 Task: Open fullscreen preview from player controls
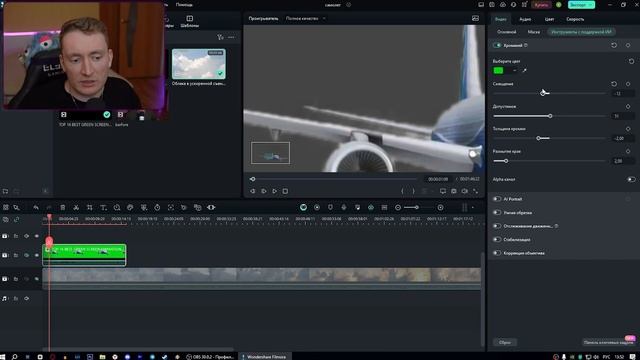(x=476, y=191)
